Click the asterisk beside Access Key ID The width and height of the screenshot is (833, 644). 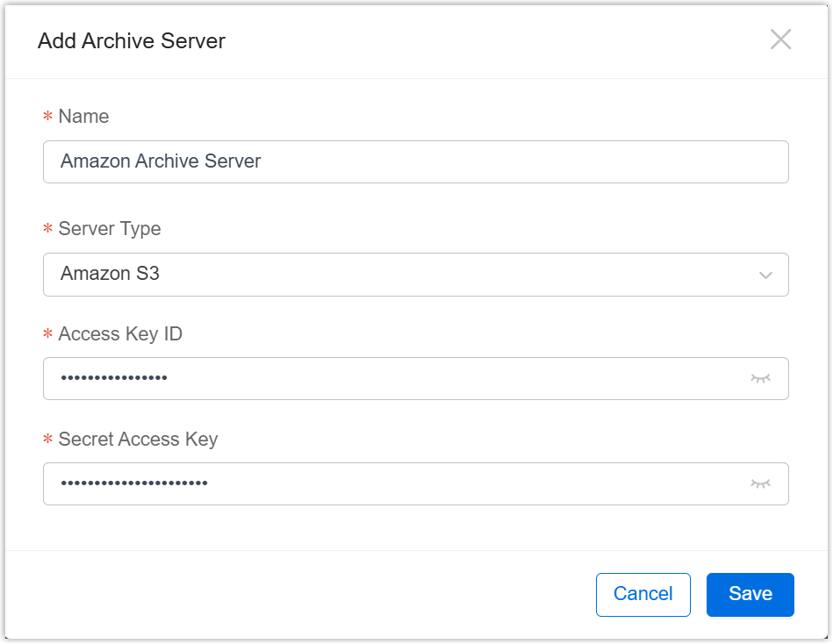click(47, 333)
